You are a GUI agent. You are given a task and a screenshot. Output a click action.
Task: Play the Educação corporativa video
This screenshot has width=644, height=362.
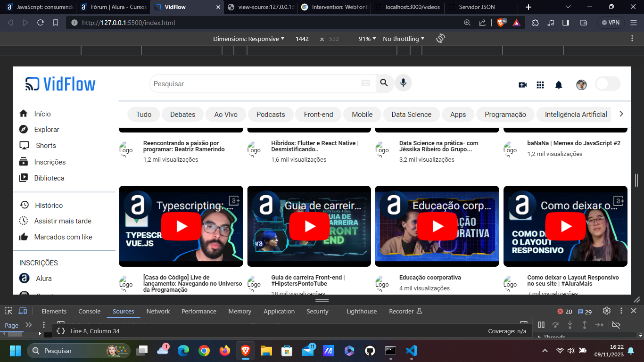click(x=437, y=226)
